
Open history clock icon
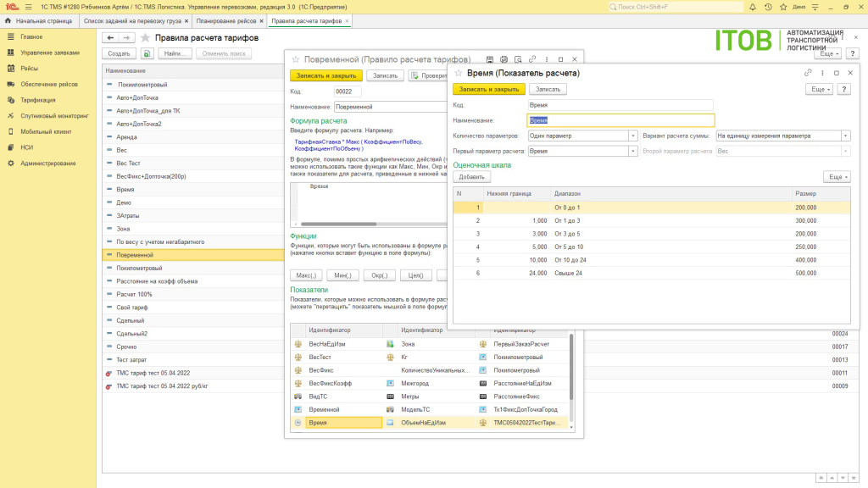pos(768,7)
